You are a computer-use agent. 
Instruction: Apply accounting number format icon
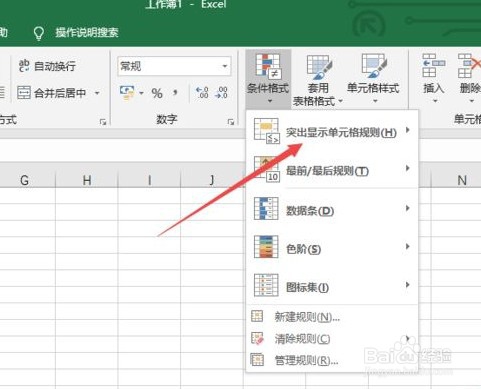[x=127, y=93]
